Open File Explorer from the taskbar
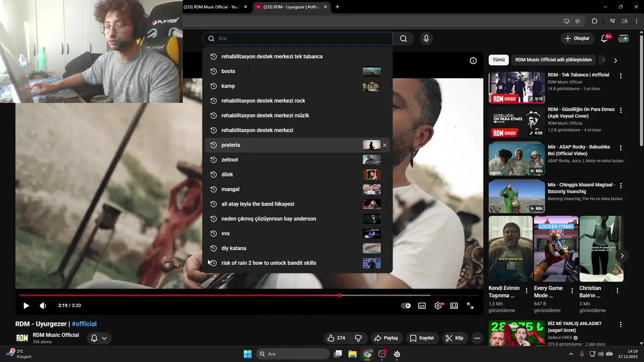 tap(352, 354)
